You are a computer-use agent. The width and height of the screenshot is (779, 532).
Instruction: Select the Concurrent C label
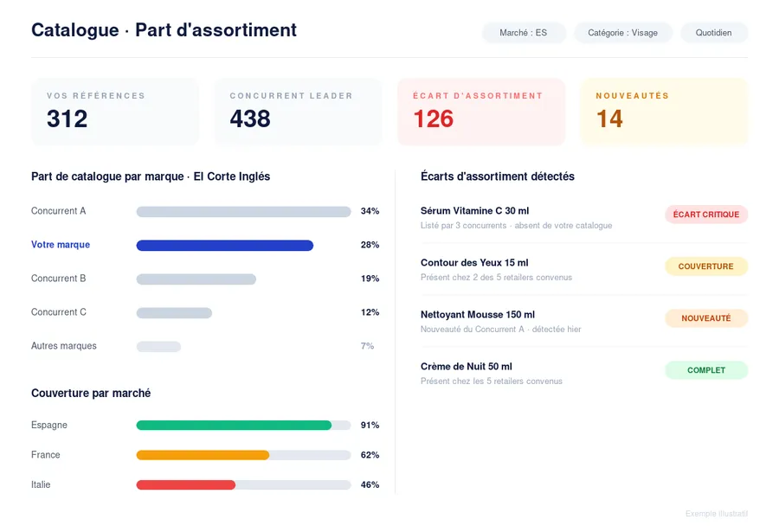tap(59, 312)
